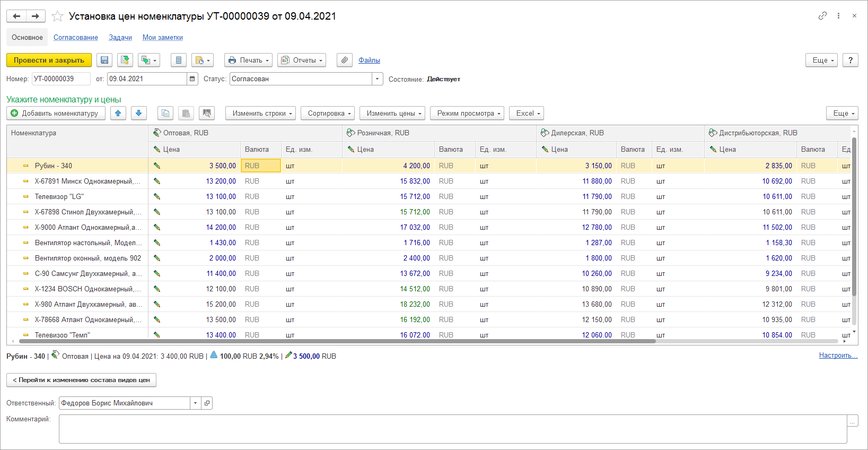
Task: Navigate back with the left arrow
Action: pos(16,16)
